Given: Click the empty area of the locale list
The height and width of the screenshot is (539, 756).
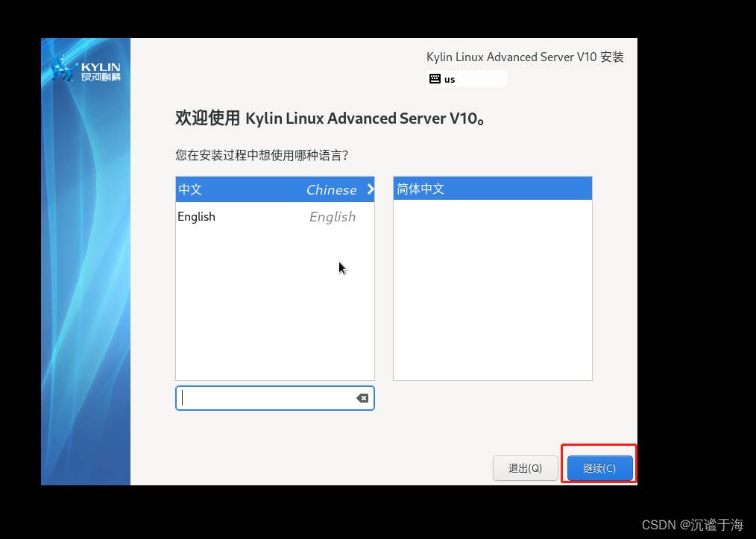Looking at the screenshot, I should coord(492,289).
